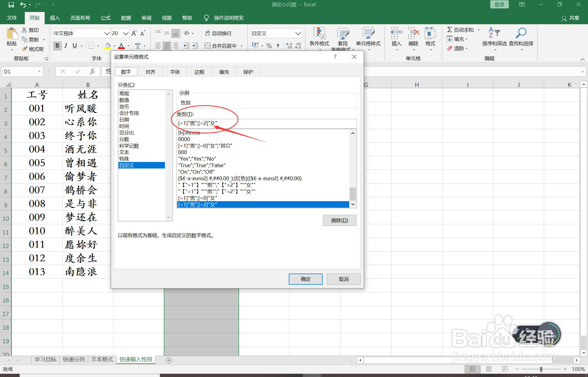Switch to the 边框 tab in dialog
This screenshot has height=377, width=588.
(199, 72)
